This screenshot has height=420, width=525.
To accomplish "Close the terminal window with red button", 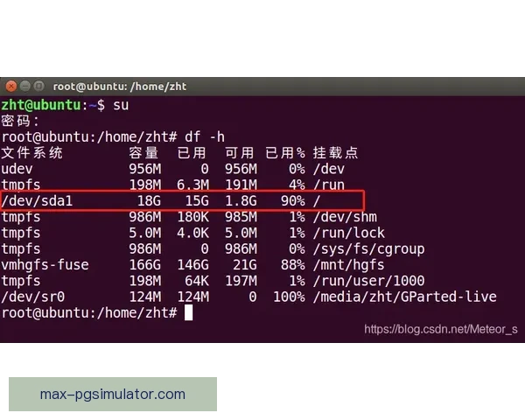I will [10, 87].
